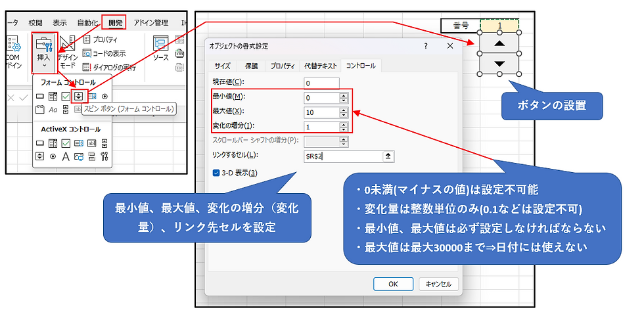Open the 開発 (Developer) ribbon tab
This screenshot has width=644, height=316.
(x=115, y=22)
